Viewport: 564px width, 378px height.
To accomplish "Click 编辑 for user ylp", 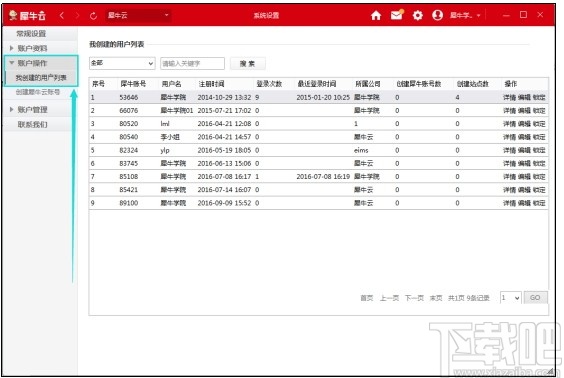I will click(524, 150).
